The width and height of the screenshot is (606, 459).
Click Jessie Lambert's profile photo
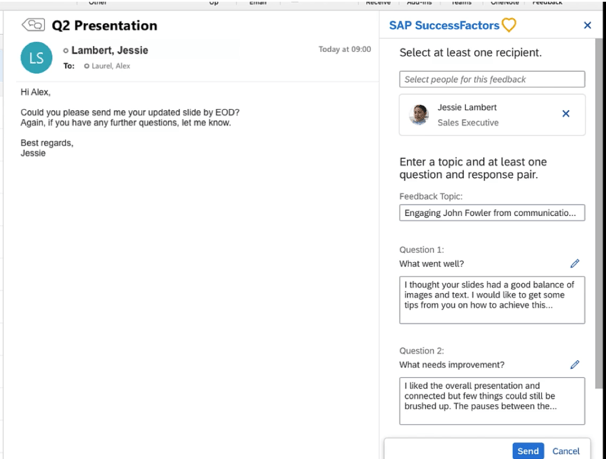419,115
